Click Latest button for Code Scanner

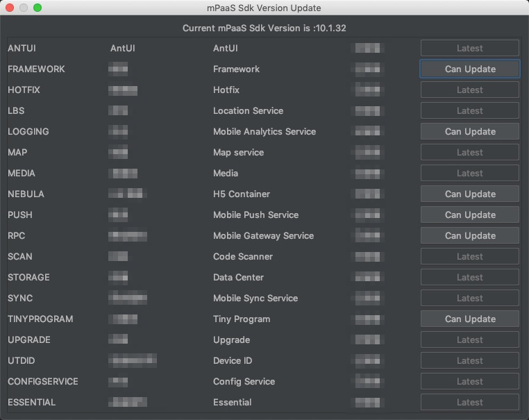click(469, 256)
